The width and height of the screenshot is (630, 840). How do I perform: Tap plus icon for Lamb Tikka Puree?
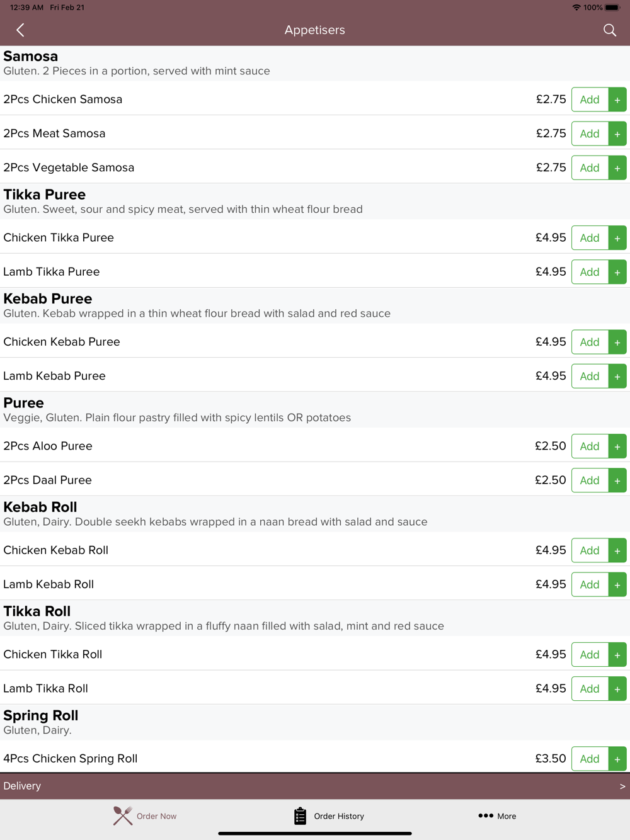tap(617, 272)
